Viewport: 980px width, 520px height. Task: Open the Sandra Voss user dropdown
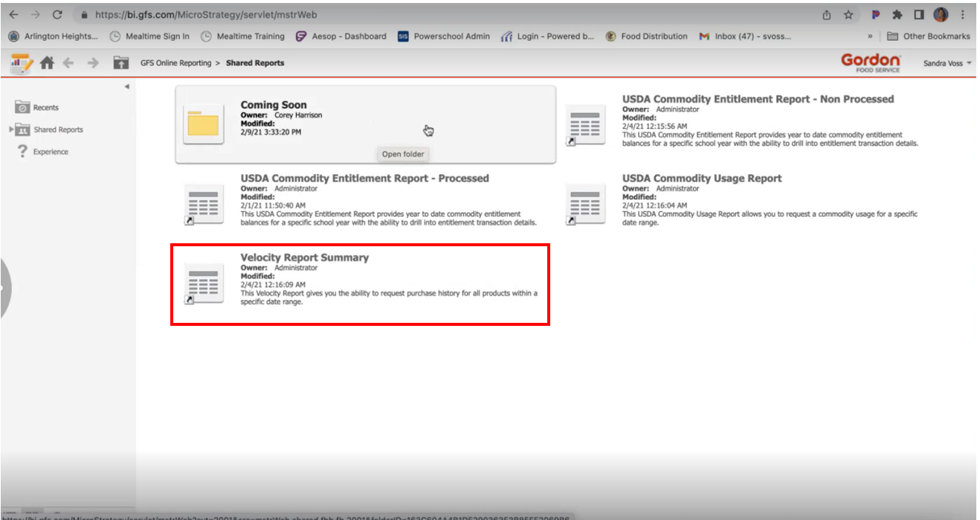(947, 63)
